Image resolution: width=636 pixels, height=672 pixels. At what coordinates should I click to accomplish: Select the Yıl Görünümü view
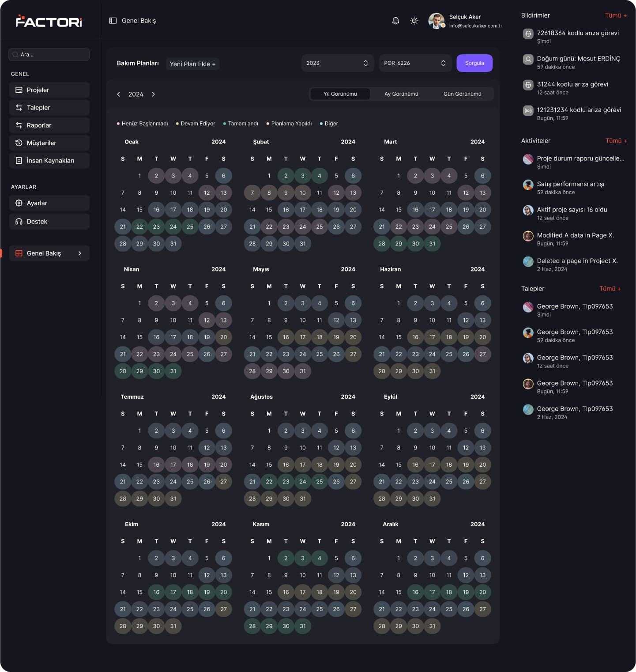coord(340,94)
